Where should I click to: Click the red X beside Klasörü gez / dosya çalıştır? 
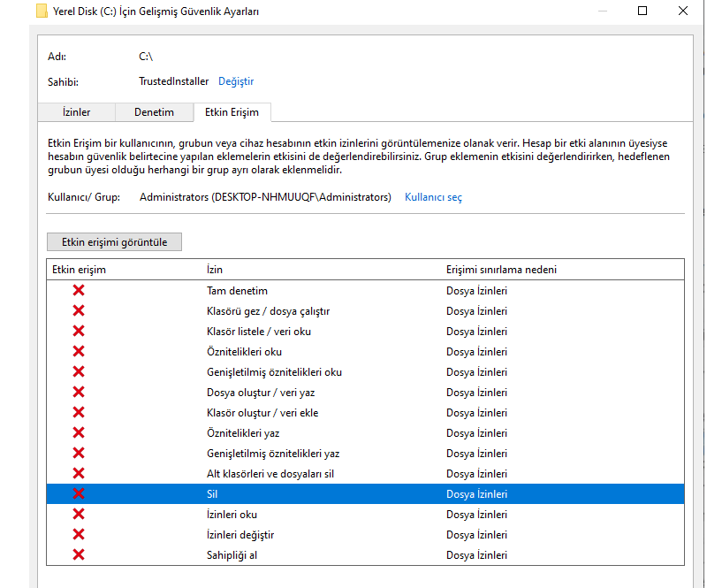coord(79,310)
